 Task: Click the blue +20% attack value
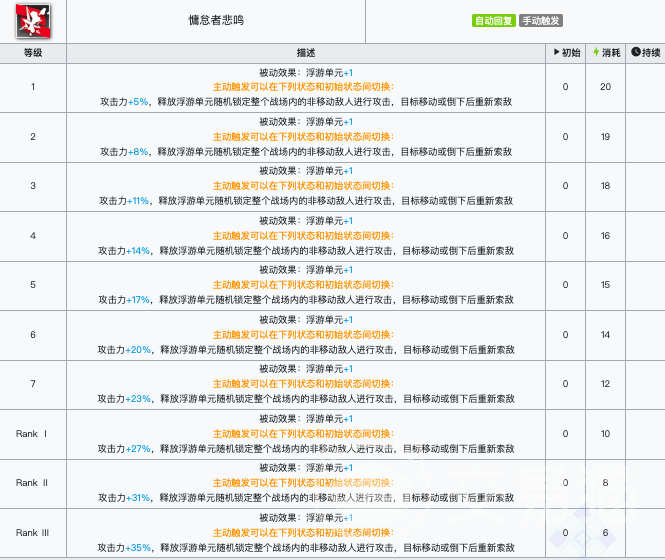point(138,350)
